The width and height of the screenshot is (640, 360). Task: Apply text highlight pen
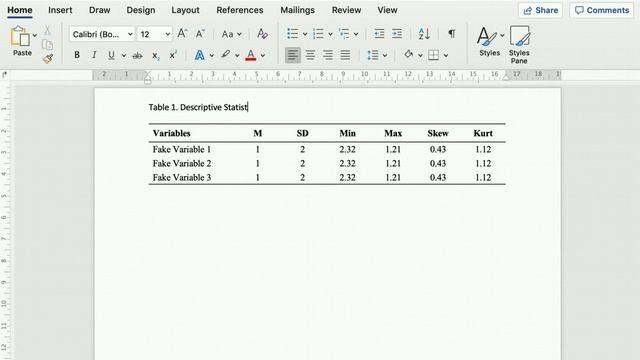226,54
